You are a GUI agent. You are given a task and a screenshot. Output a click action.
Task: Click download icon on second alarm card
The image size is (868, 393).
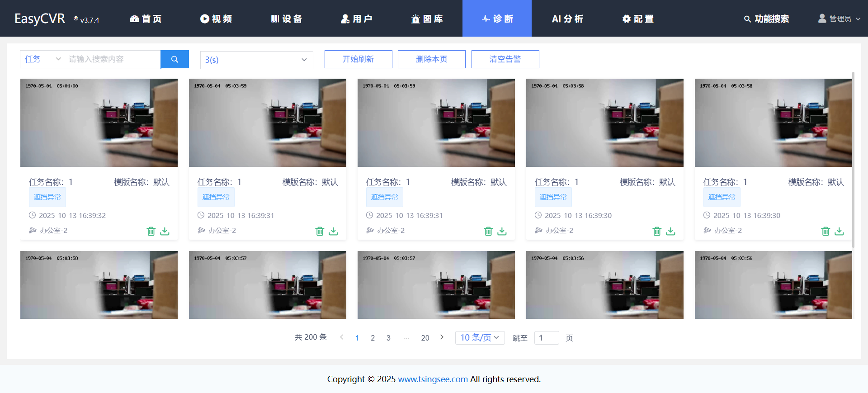333,231
